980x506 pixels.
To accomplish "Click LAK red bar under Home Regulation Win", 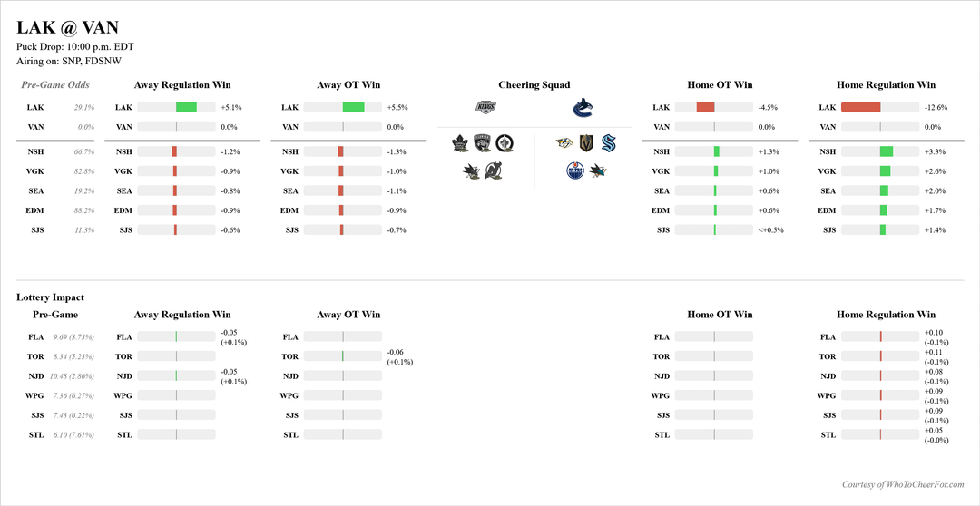I will coord(860,107).
